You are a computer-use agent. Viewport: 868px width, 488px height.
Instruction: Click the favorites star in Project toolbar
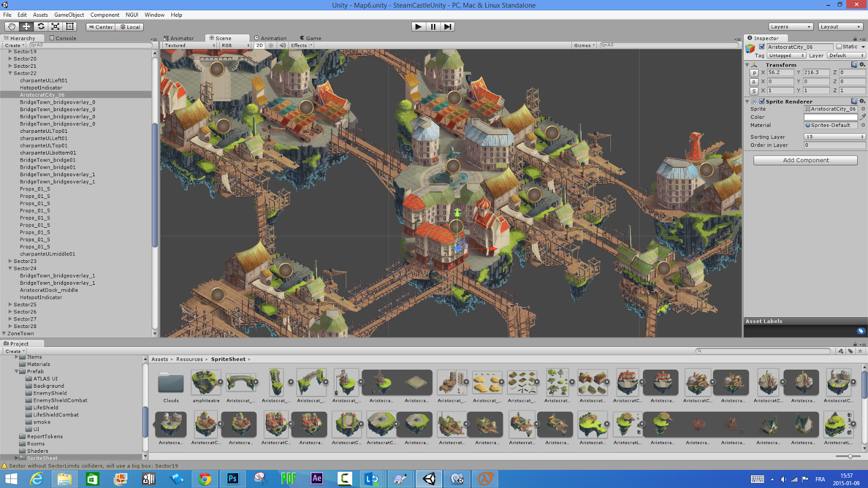click(860, 351)
